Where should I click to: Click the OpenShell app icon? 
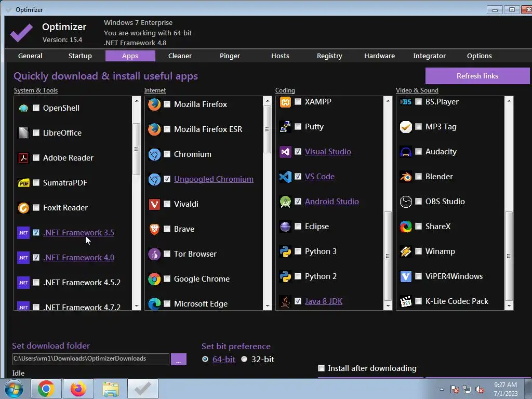23,108
